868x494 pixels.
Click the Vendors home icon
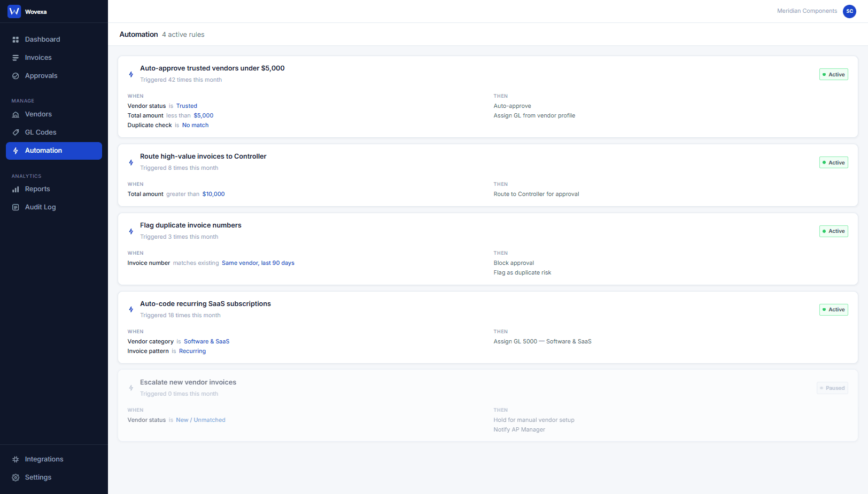(15, 114)
